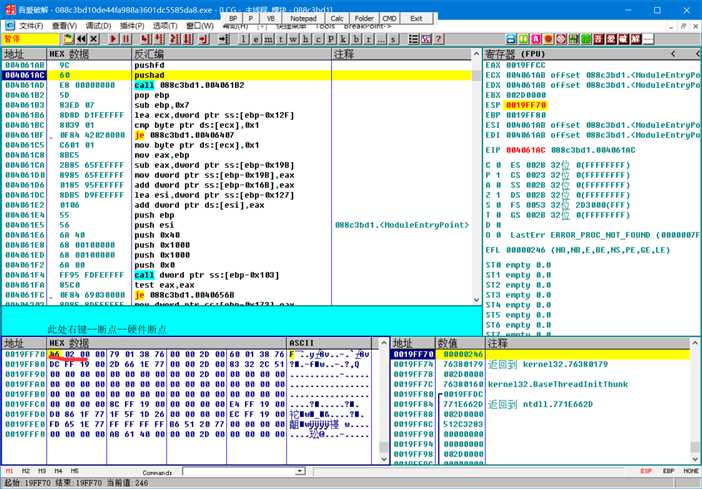Image resolution: width=702 pixels, height=489 pixels.
Task: Switch to the M1 memory tab
Action: pyautogui.click(x=9, y=471)
